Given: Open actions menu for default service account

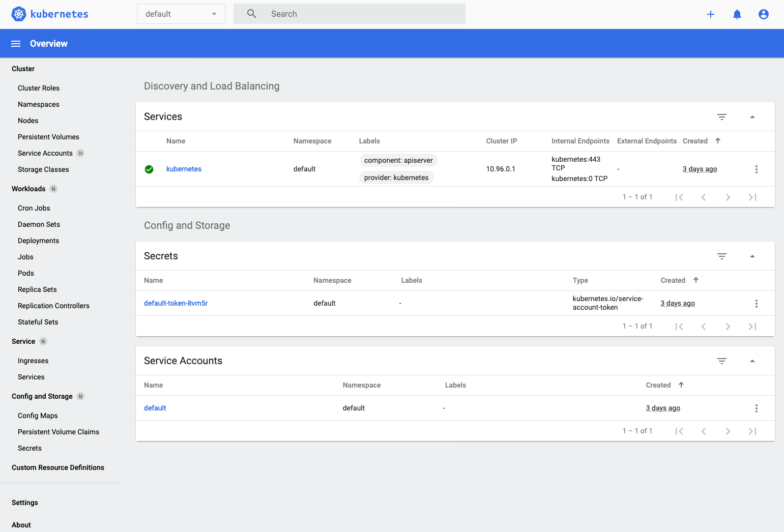Looking at the screenshot, I should click(x=757, y=408).
